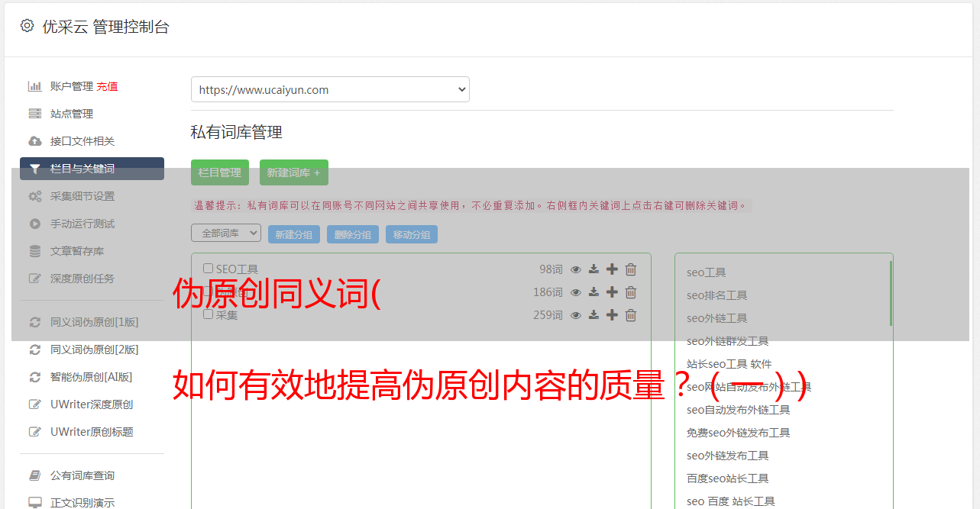Image resolution: width=980 pixels, height=509 pixels.
Task: Click the refresh icon for 同义词伪原创[1版]
Action: click(34, 322)
